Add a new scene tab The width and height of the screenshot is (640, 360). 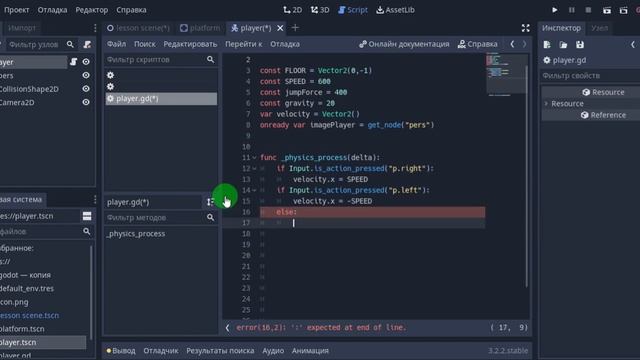295,28
